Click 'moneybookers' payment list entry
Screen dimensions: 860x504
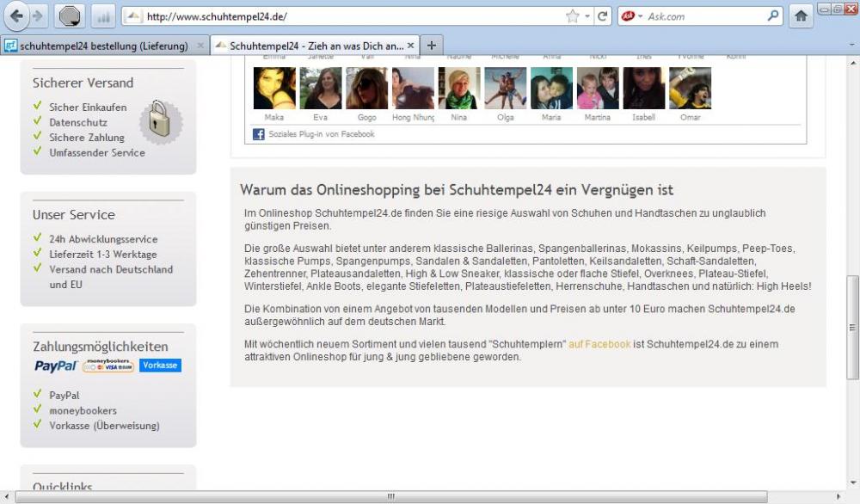[x=83, y=411]
